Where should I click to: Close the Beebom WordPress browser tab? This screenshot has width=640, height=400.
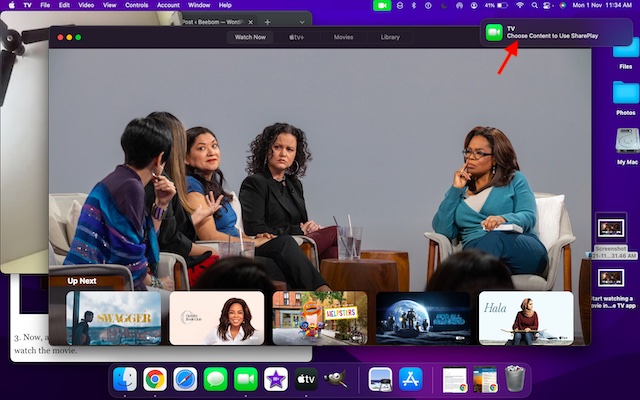pyautogui.click(x=251, y=22)
